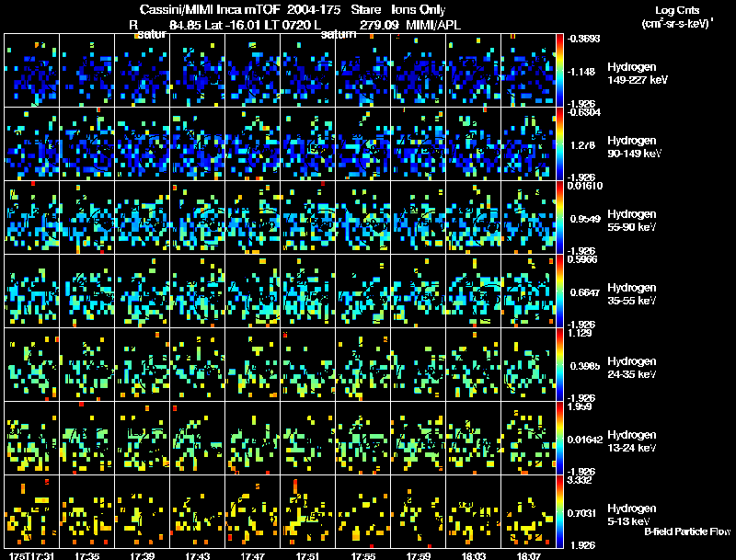Click the 'Hydrogen 55-90 keV' row label
This screenshot has height=560, width=736.
[632, 221]
